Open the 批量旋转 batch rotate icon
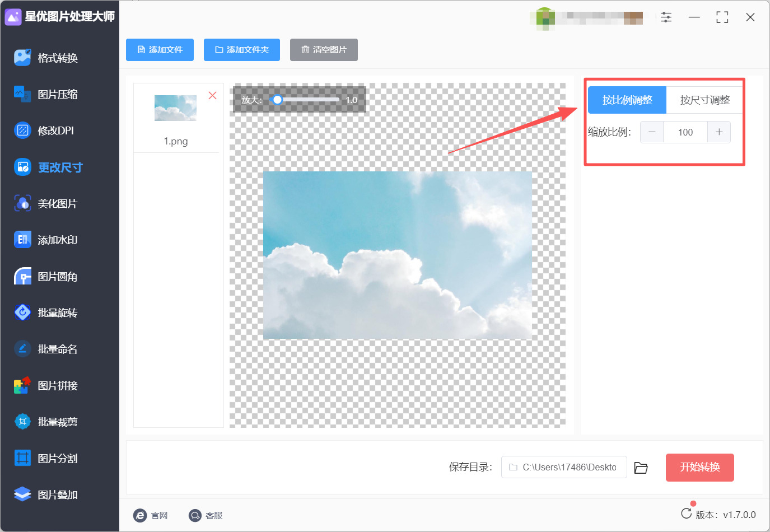Image resolution: width=770 pixels, height=532 pixels. (22, 312)
